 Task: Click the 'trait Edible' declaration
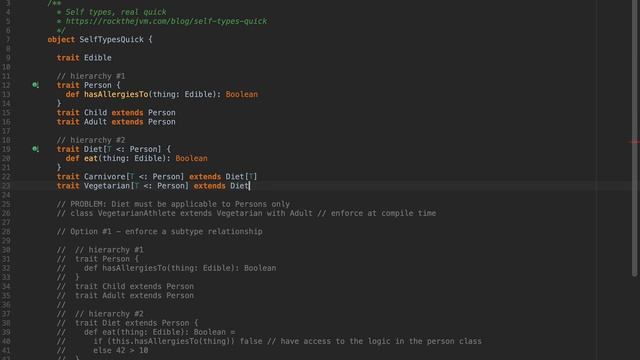pyautogui.click(x=84, y=58)
